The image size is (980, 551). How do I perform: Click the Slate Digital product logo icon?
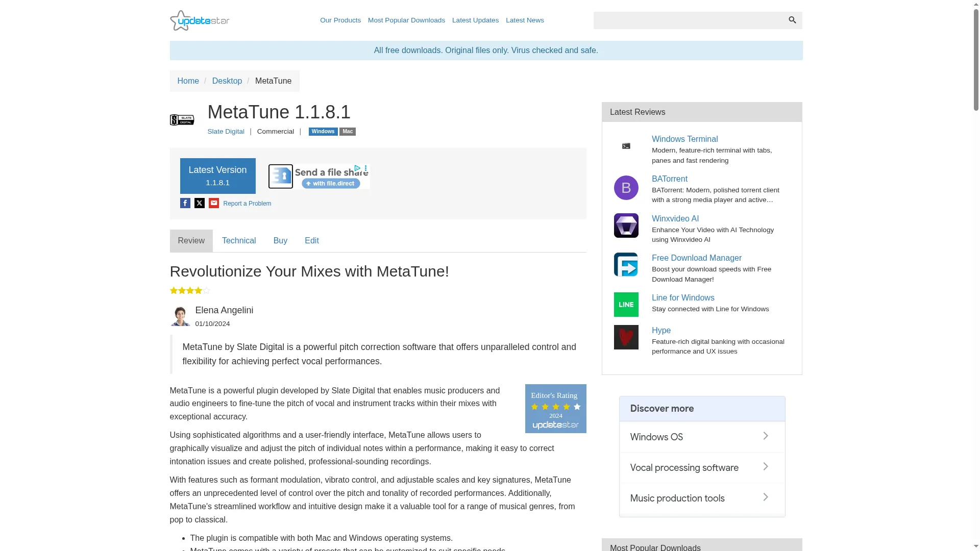pos(182,120)
